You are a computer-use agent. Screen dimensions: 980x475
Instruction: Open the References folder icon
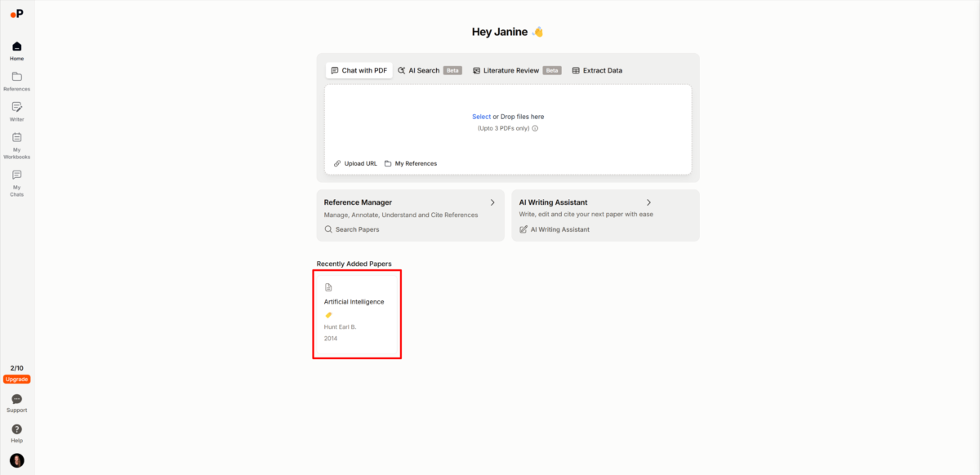pos(17,77)
